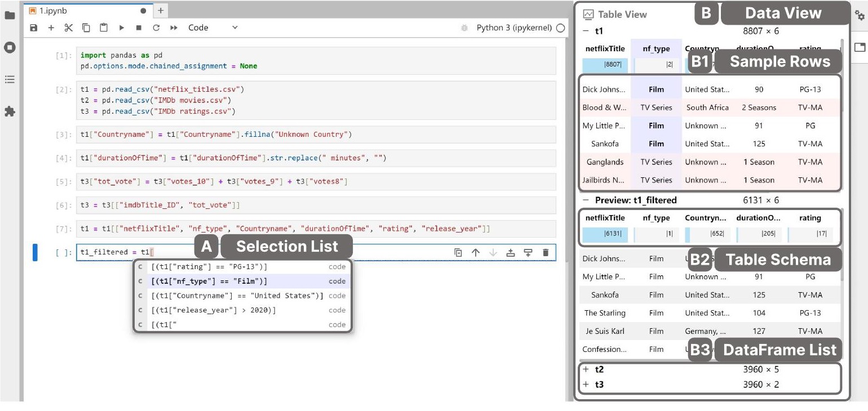Viewport: 868px width, 411px height.
Task: Click the "Ganglands" title cell
Action: coord(605,162)
